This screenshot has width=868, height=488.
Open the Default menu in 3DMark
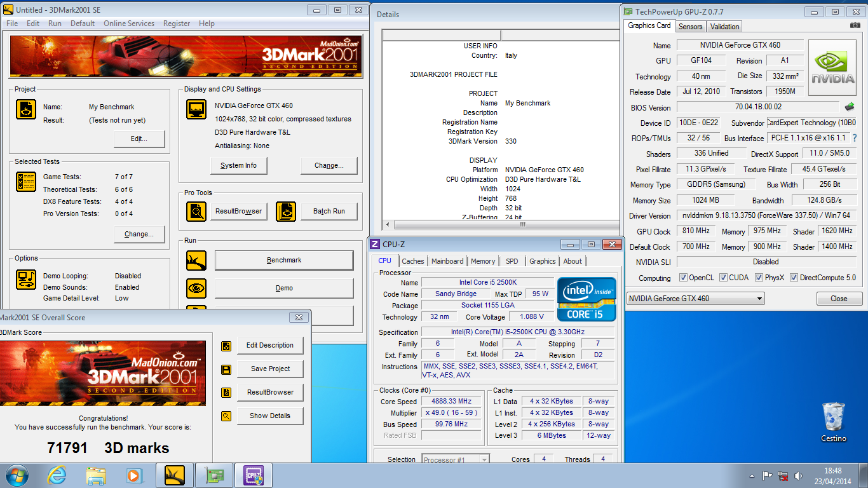83,24
